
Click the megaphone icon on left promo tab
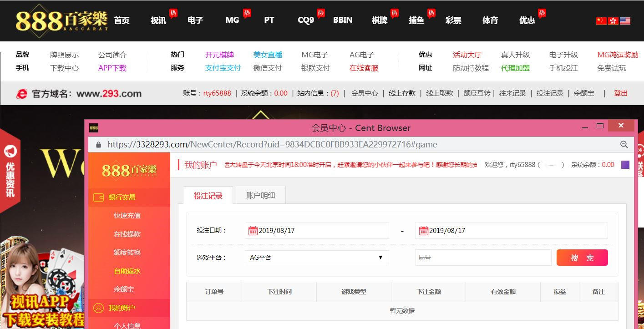click(10, 151)
